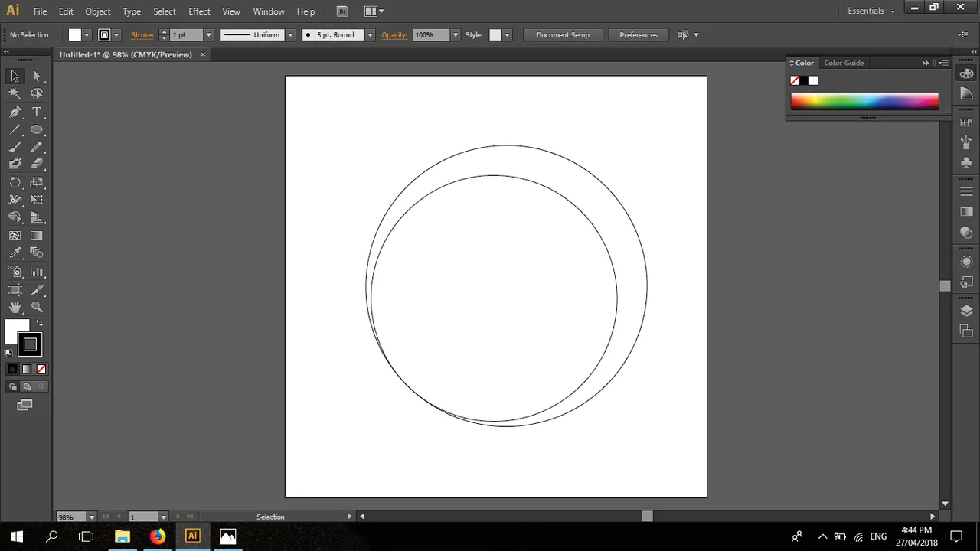
Task: Open the Window menu
Action: (269, 11)
